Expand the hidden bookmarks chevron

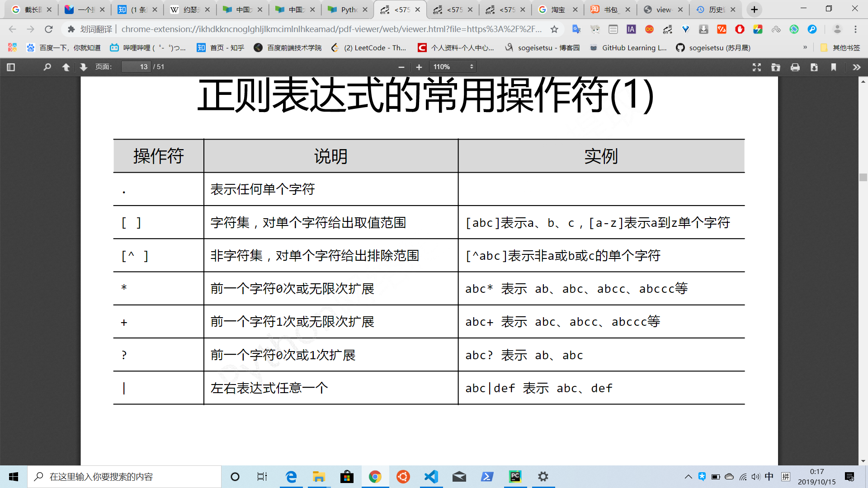tap(805, 47)
